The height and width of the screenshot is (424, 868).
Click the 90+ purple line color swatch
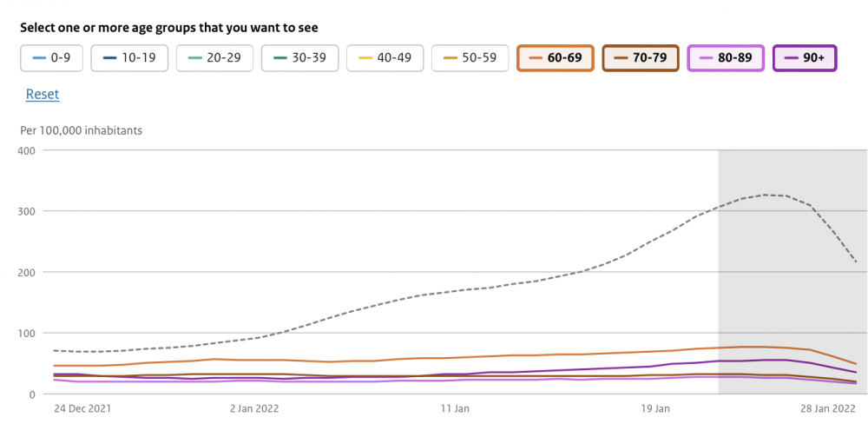(x=791, y=57)
